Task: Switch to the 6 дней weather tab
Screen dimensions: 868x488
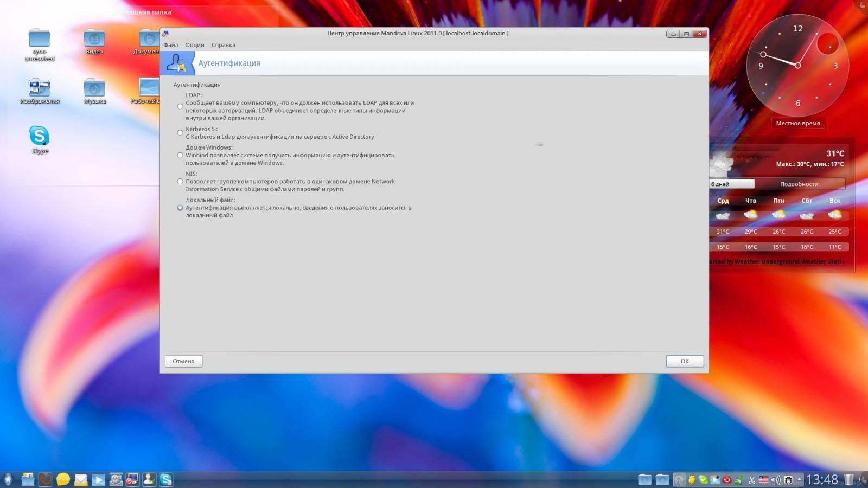Action: point(731,184)
